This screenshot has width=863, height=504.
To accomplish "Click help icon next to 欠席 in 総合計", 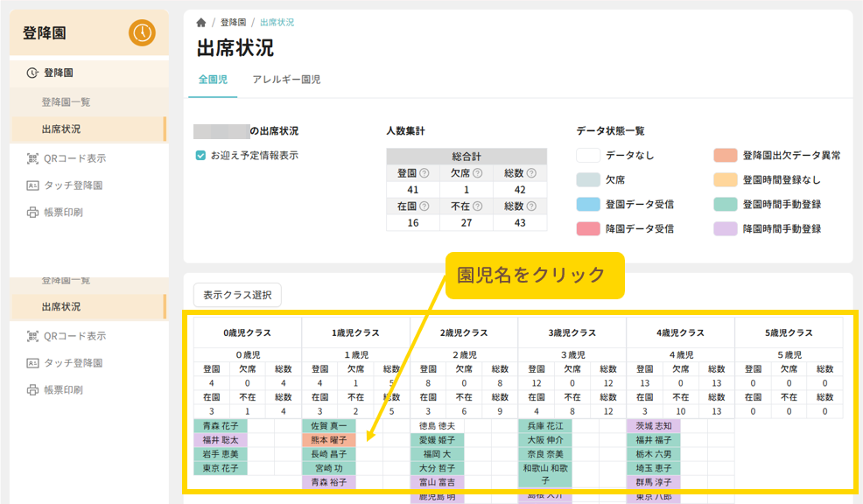I will [478, 173].
